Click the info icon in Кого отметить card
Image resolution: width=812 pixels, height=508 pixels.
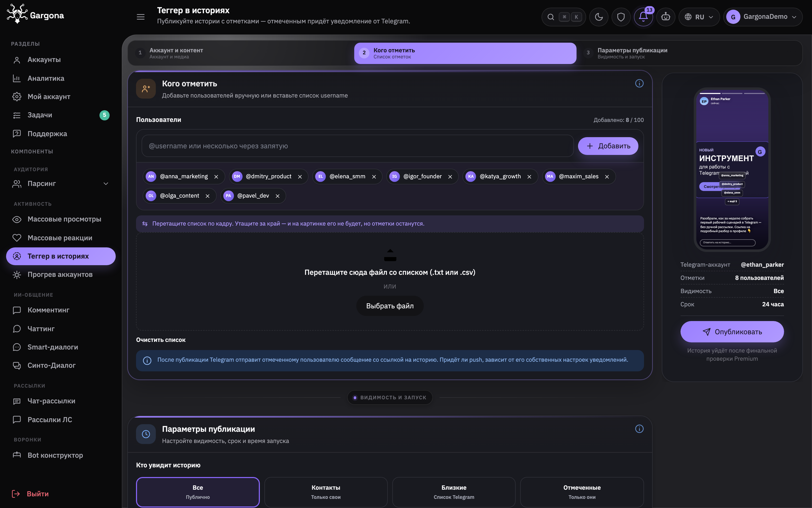[639, 83]
